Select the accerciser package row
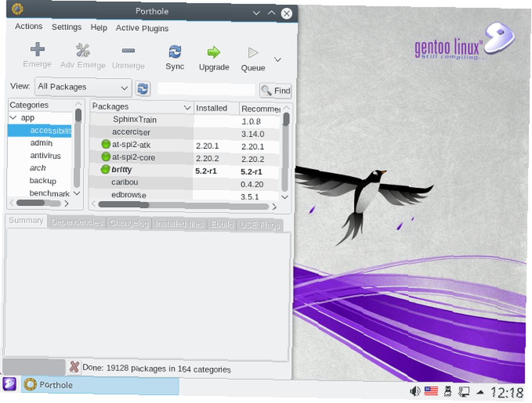Image resolution: width=532 pixels, height=403 pixels. coord(185,132)
